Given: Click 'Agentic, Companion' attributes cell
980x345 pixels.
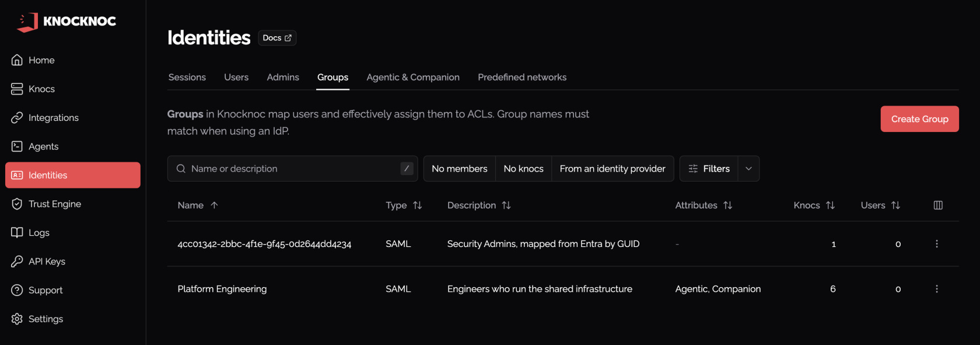Looking at the screenshot, I should tap(718, 289).
